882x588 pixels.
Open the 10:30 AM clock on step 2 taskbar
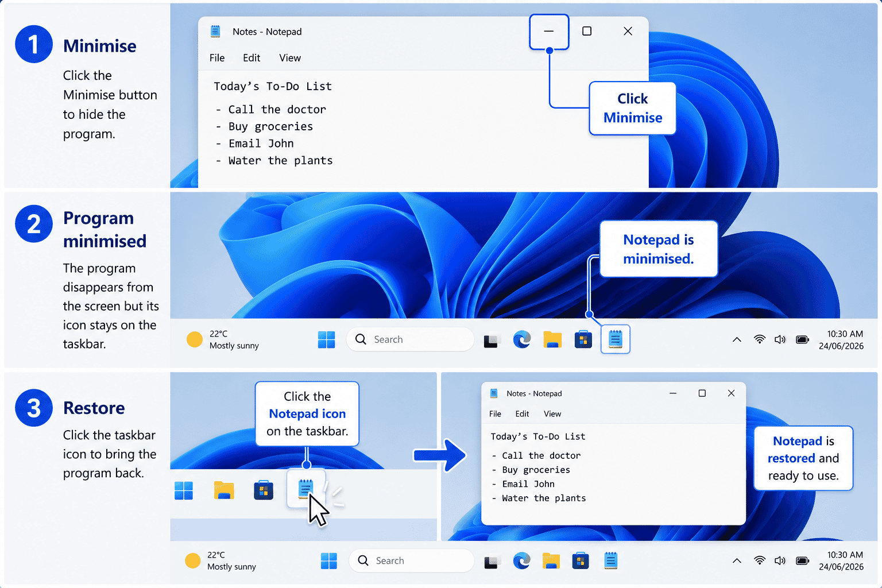point(841,339)
